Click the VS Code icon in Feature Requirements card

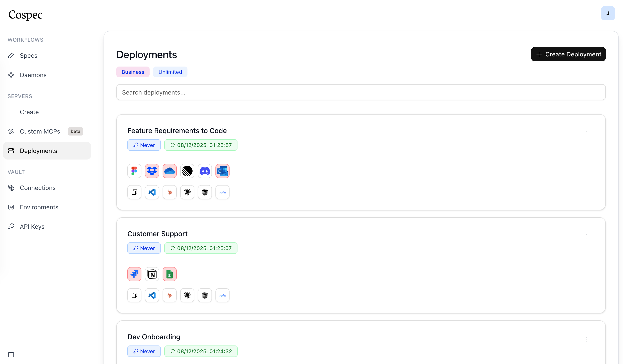click(152, 192)
